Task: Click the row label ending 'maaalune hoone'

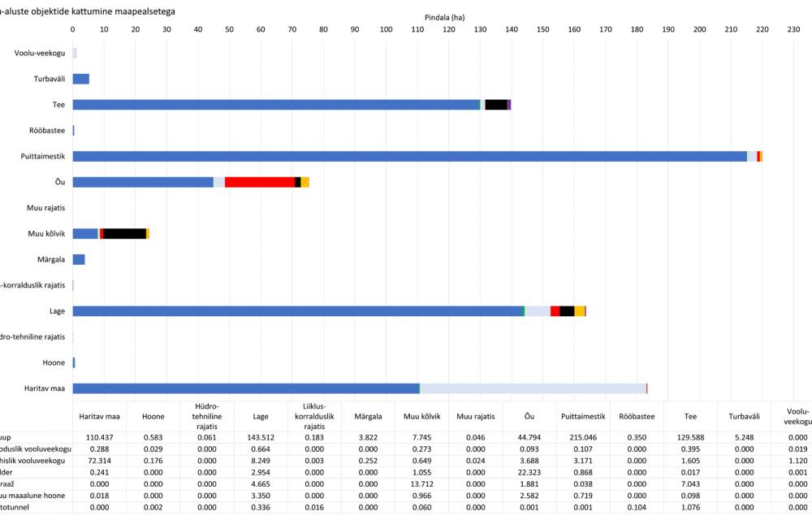Action: click(x=32, y=496)
